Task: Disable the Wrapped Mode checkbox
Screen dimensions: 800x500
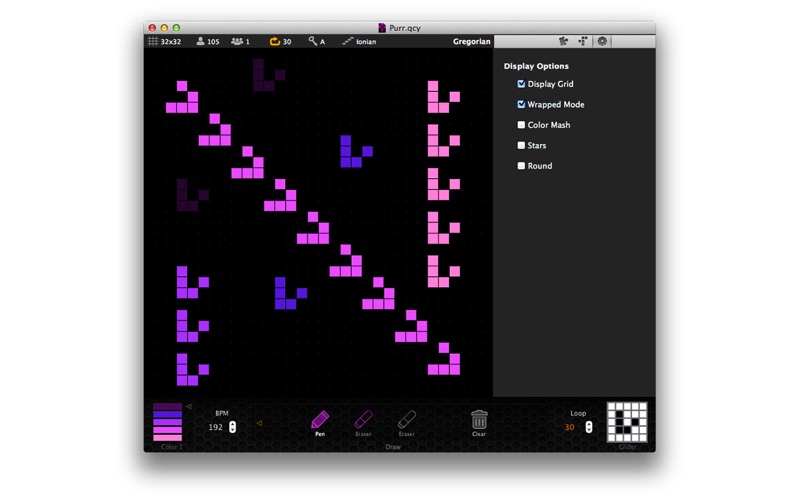Action: click(521, 104)
